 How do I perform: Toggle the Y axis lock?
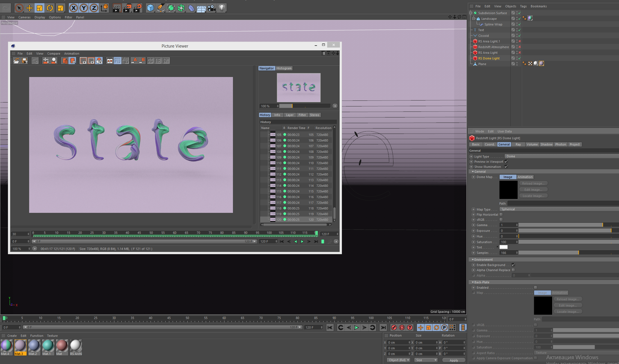point(83,8)
